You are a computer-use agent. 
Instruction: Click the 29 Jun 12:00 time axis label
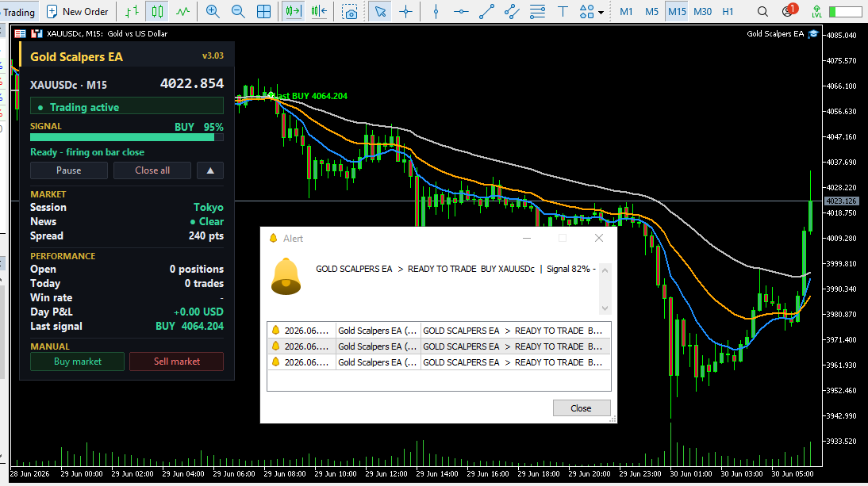point(386,474)
